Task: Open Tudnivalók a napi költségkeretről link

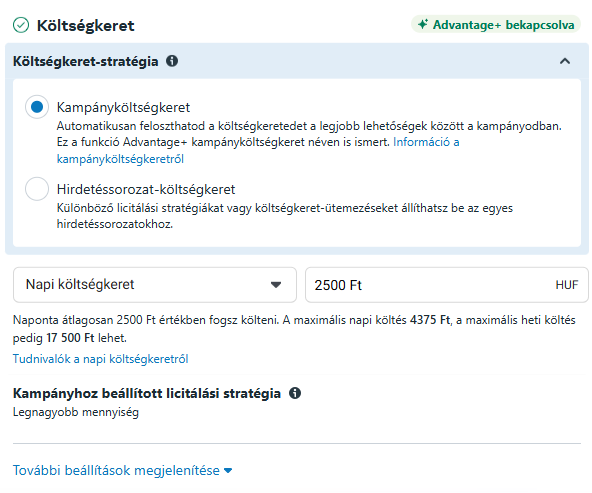Action: pos(100,359)
